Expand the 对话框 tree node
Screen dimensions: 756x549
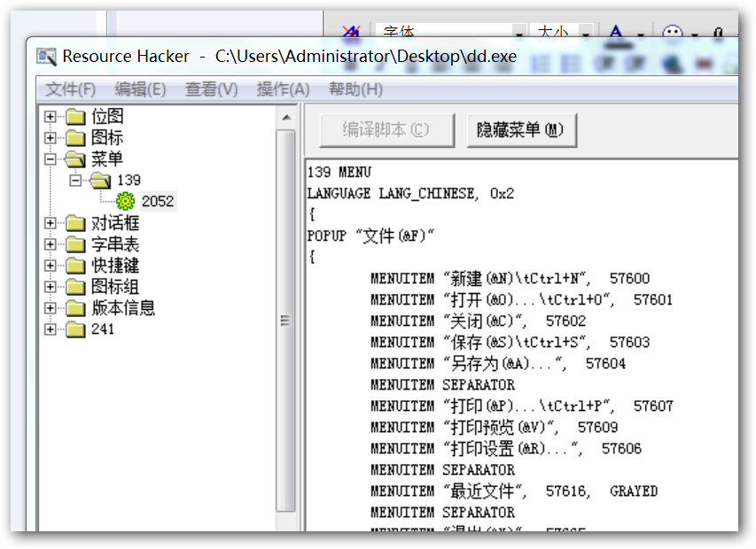click(51, 223)
